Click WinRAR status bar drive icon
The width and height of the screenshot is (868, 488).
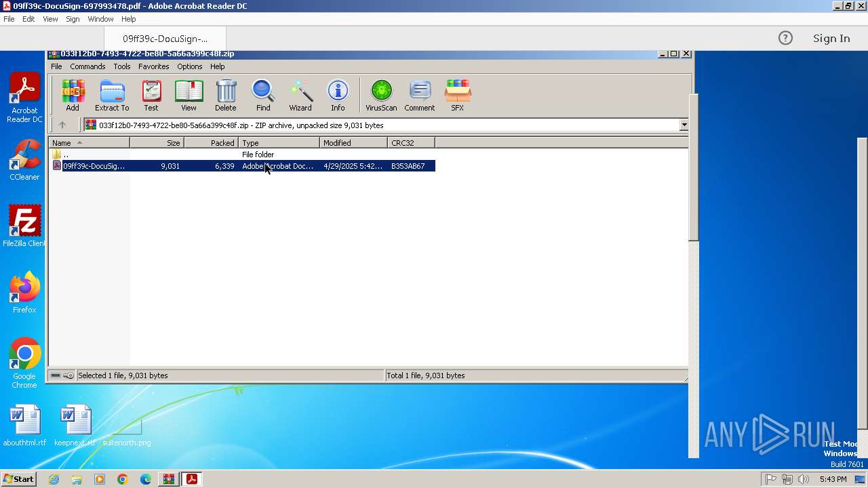coord(56,375)
